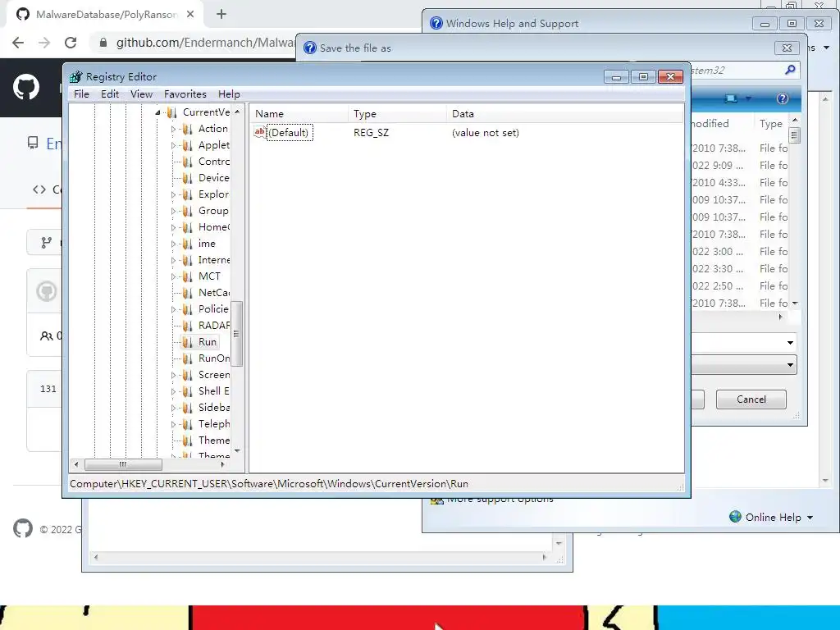
Task: Click the GitHub logo in page header
Action: [x=25, y=87]
